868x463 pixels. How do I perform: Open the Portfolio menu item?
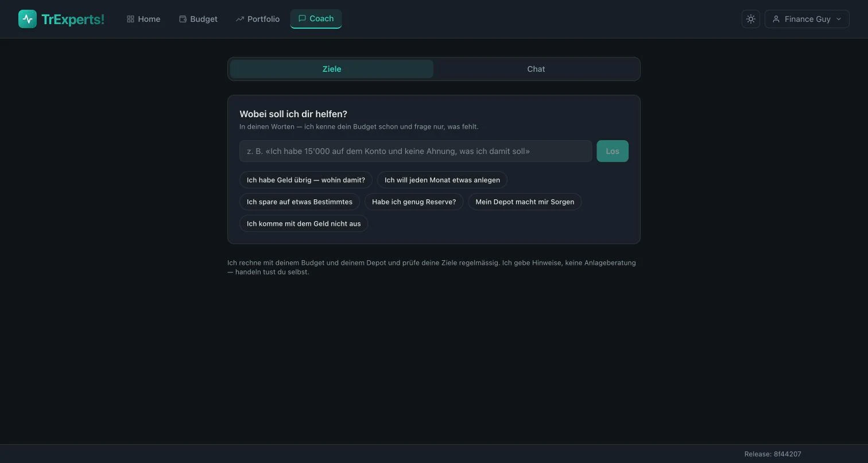click(258, 19)
